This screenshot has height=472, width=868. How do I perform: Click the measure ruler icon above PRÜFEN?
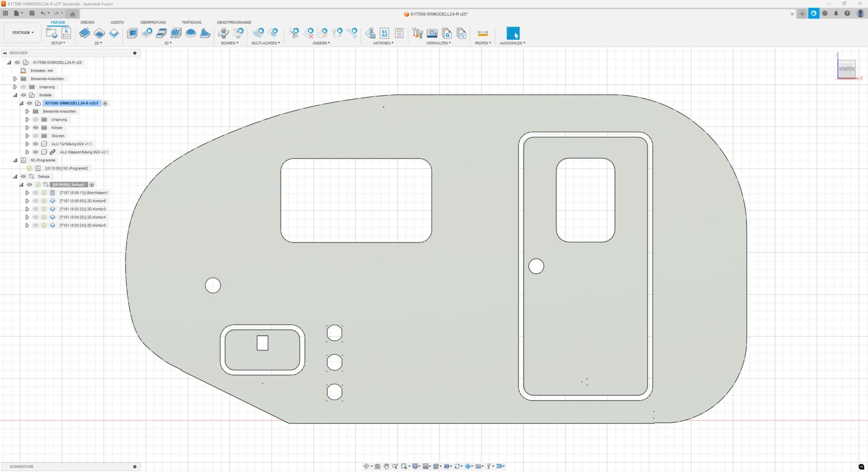tap(482, 33)
